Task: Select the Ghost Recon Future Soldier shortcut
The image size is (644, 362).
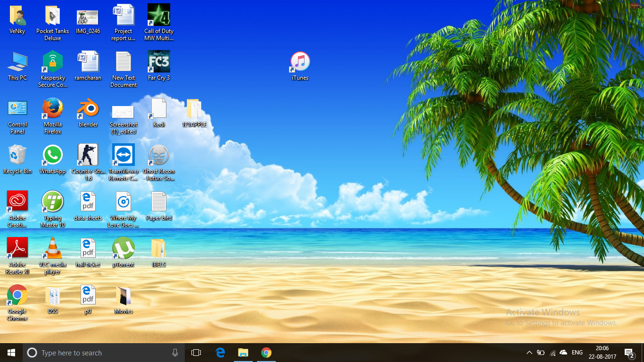Action: [159, 163]
